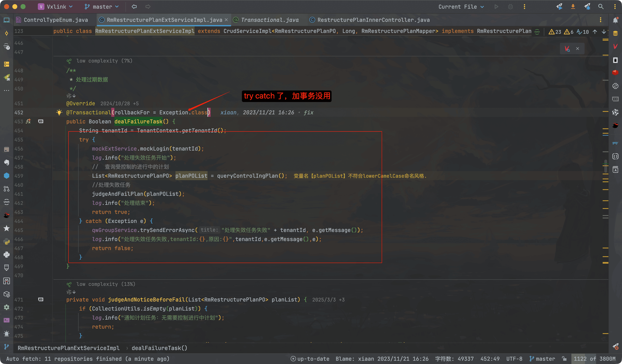The image size is (622, 364).
Task: Open the Commit tool window
Action: click(x=7, y=33)
